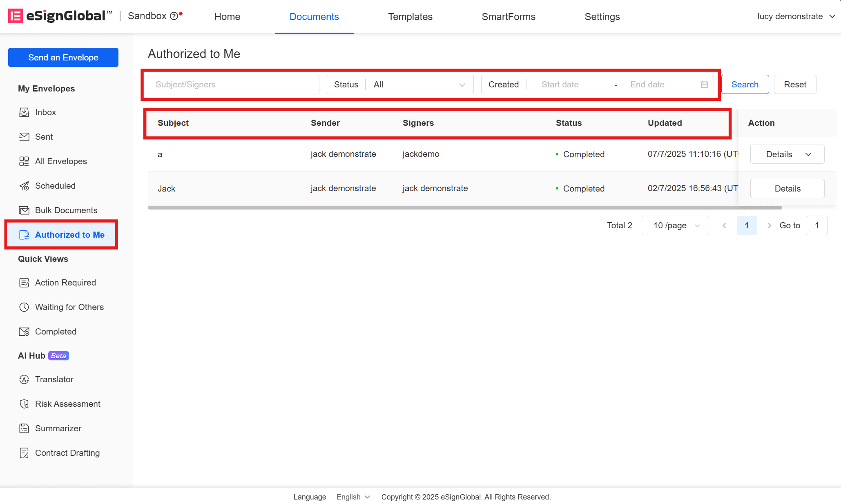
Task: Click the eSignGlobal logo icon
Action: coord(16,16)
